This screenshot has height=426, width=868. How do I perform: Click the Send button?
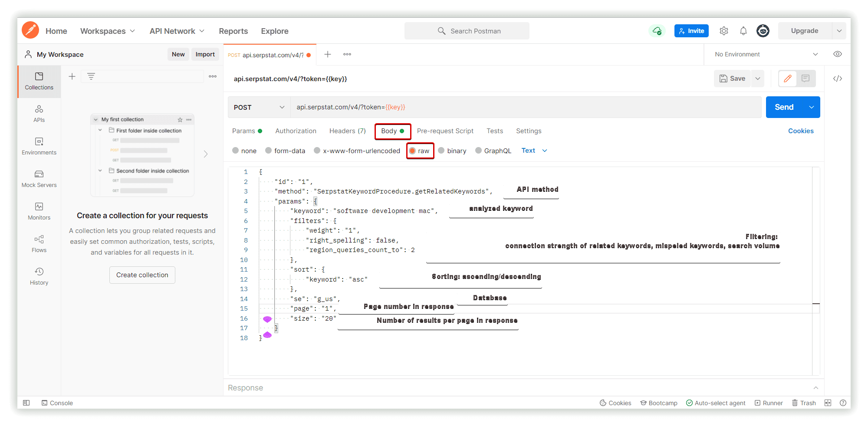(784, 107)
